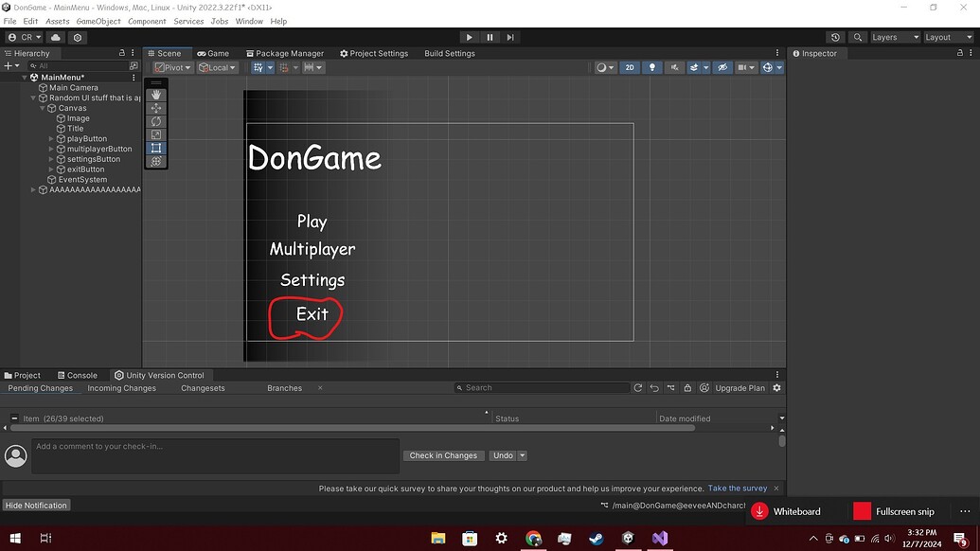This screenshot has height=551, width=980.
Task: Click the Check in Changes button
Action: tap(443, 455)
